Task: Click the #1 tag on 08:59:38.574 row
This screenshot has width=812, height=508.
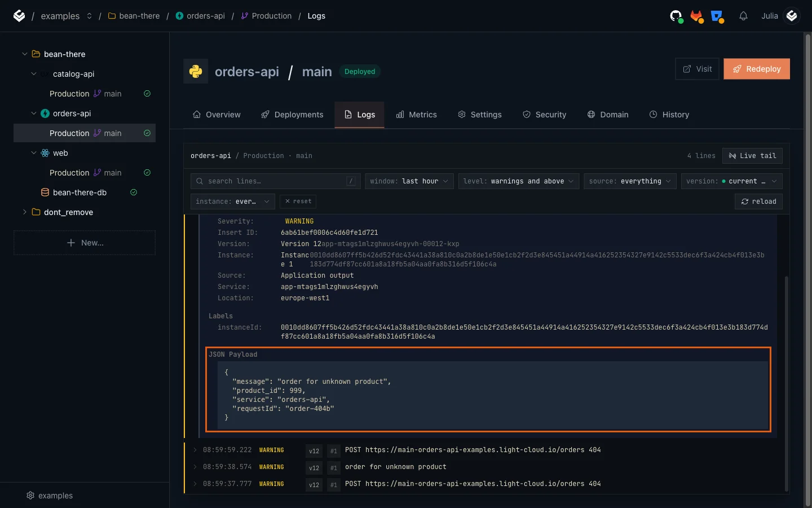Action: pos(334,468)
